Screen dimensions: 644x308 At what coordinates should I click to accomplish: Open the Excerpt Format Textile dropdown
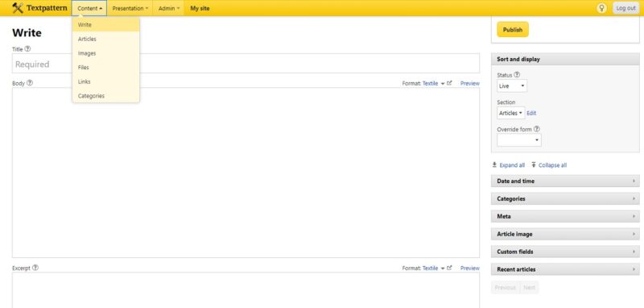coord(433,268)
